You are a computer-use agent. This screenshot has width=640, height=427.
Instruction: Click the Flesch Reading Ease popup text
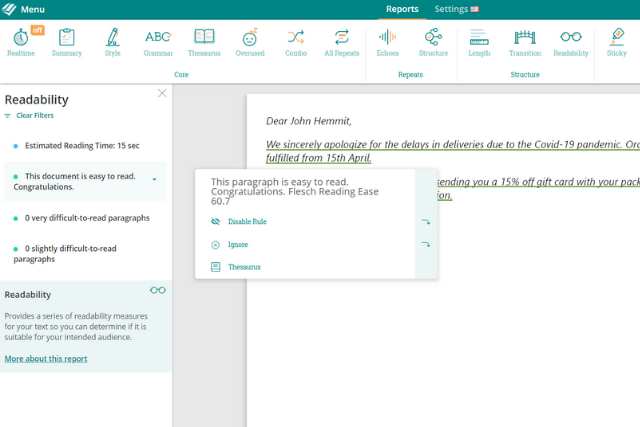[x=294, y=191]
